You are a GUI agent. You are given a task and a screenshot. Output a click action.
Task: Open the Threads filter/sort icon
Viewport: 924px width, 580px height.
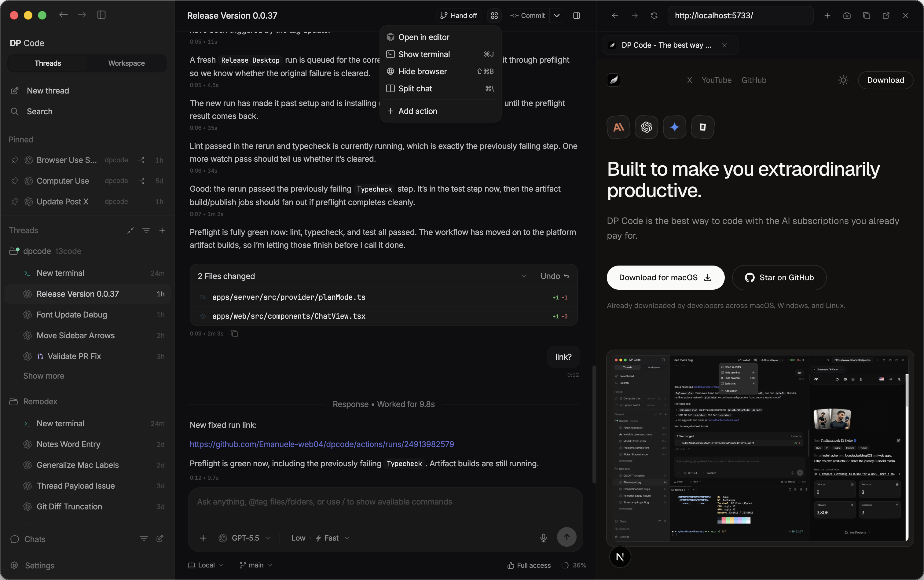pyautogui.click(x=146, y=230)
